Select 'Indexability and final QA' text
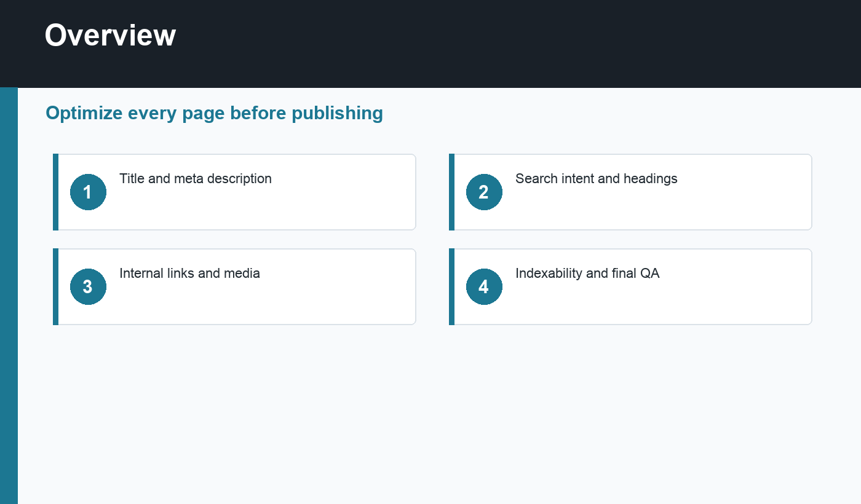Screen dimensions: 861x504 tap(587, 274)
